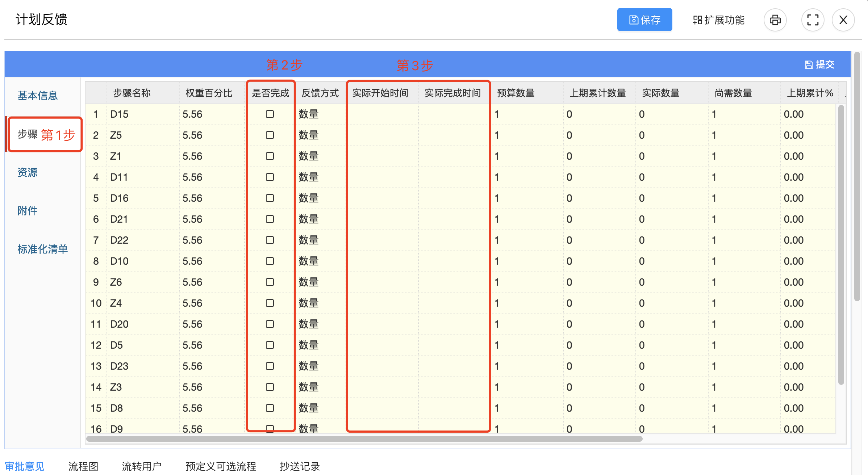The height and width of the screenshot is (475, 868).
Task: Toggle fullscreen mode icon
Action: click(813, 20)
